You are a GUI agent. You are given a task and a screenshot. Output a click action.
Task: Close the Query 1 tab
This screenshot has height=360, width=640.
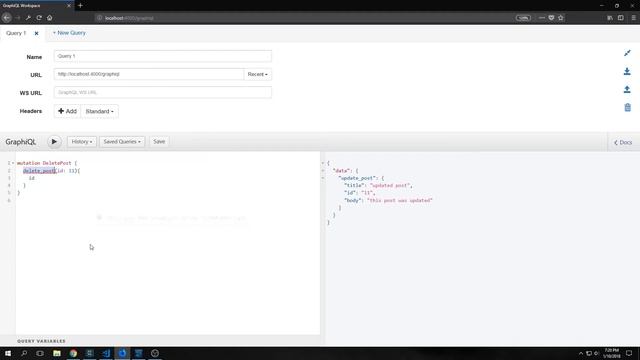(x=36, y=33)
